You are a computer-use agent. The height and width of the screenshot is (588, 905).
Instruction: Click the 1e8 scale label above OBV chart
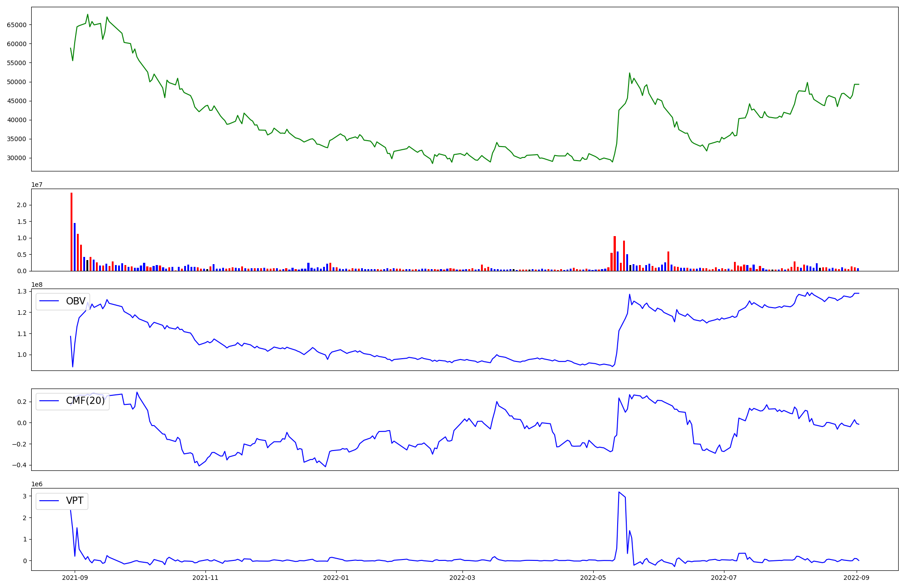37,285
